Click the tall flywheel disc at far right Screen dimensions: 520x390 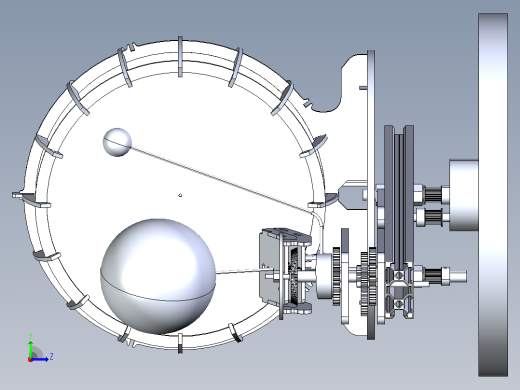click(x=493, y=195)
